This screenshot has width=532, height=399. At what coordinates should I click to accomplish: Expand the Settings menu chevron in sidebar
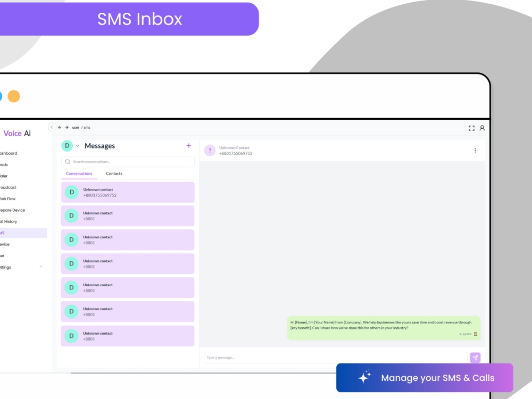click(x=41, y=267)
